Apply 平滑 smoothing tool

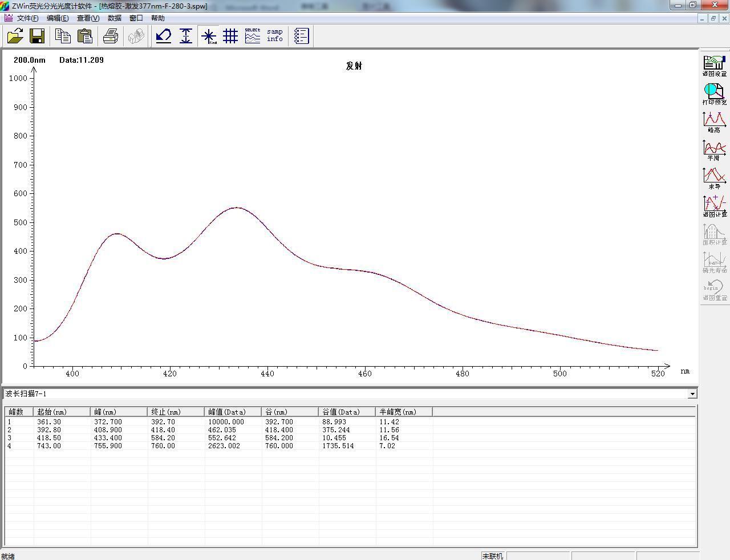(714, 150)
